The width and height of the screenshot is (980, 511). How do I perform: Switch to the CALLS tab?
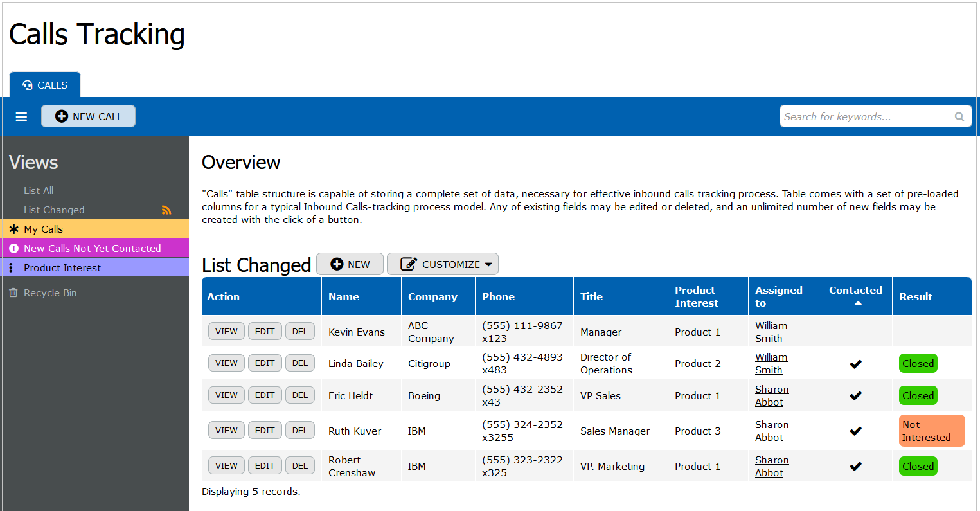45,85
